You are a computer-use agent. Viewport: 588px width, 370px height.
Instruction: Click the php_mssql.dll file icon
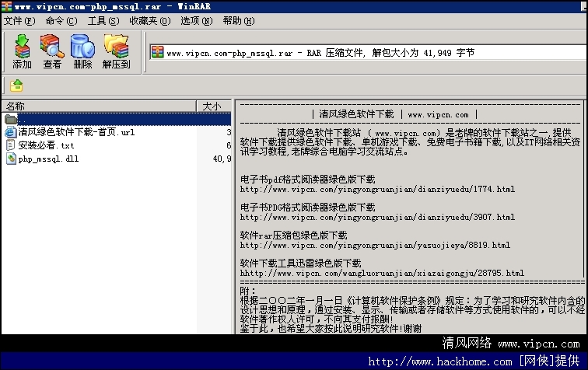coord(11,159)
